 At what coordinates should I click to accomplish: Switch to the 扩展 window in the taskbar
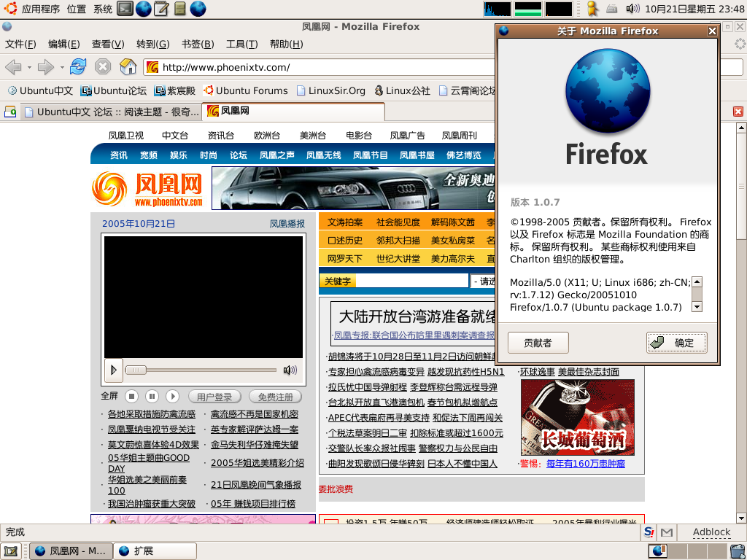coord(155,551)
